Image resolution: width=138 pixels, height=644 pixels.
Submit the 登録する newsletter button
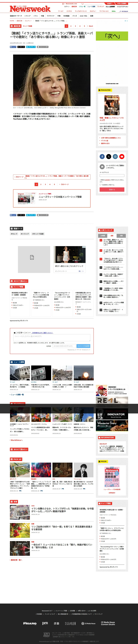(112, 190)
